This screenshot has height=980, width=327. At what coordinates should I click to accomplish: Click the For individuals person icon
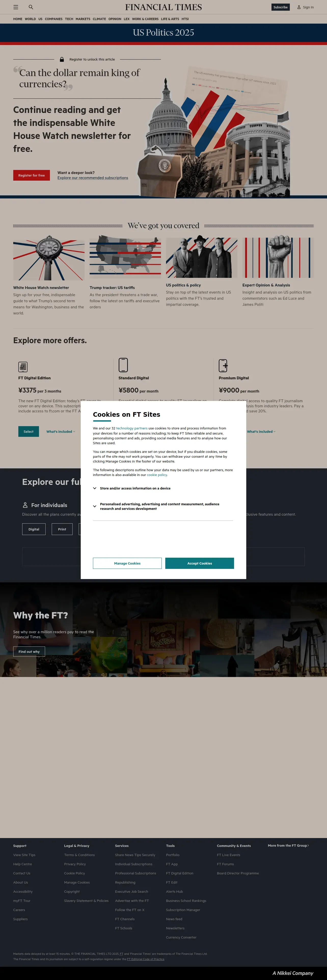pos(25,505)
